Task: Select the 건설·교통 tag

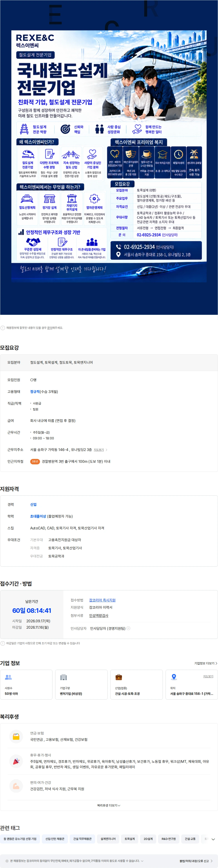Action: click(190, 839)
